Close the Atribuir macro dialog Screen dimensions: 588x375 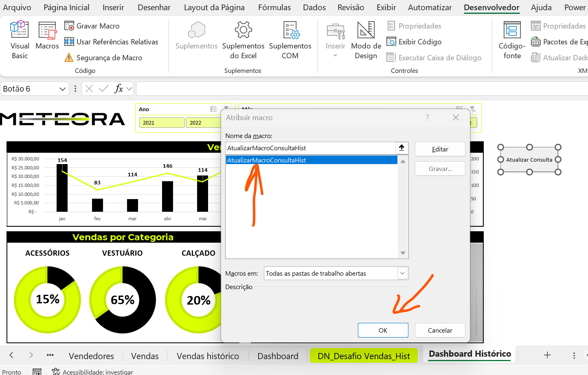click(456, 118)
